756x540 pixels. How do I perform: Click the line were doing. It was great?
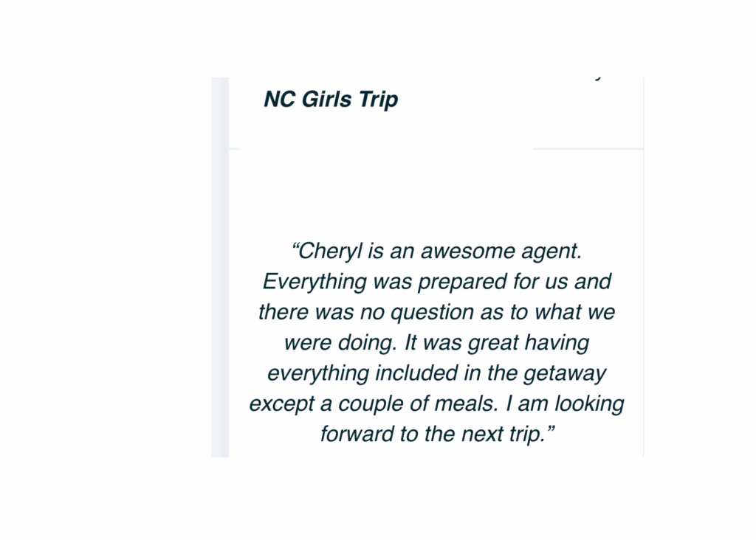coord(436,342)
